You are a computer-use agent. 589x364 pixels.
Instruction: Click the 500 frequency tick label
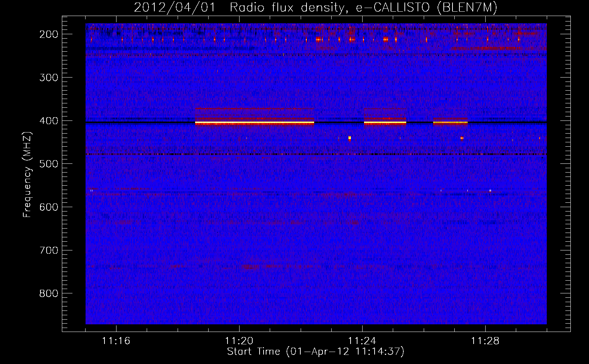pyautogui.click(x=49, y=164)
